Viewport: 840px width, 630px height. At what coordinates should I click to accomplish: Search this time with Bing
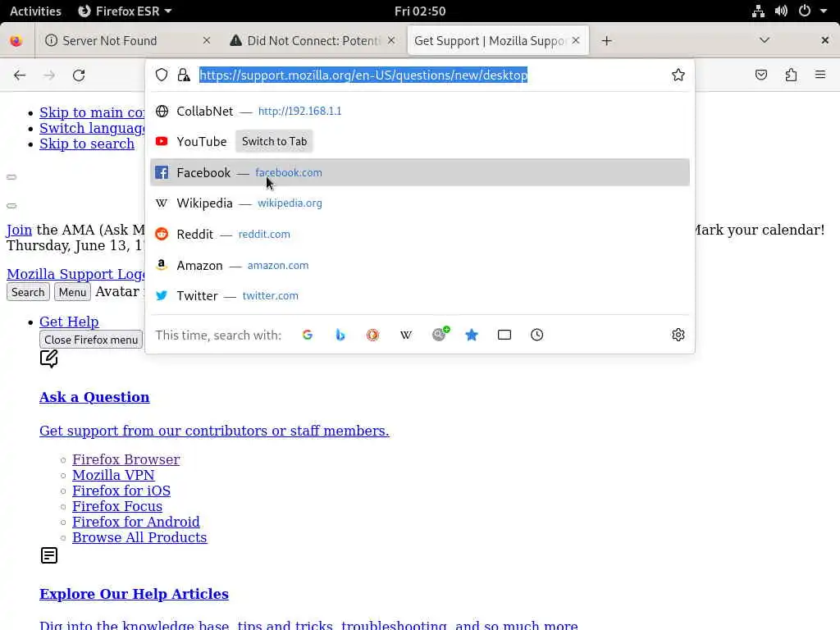(x=340, y=335)
